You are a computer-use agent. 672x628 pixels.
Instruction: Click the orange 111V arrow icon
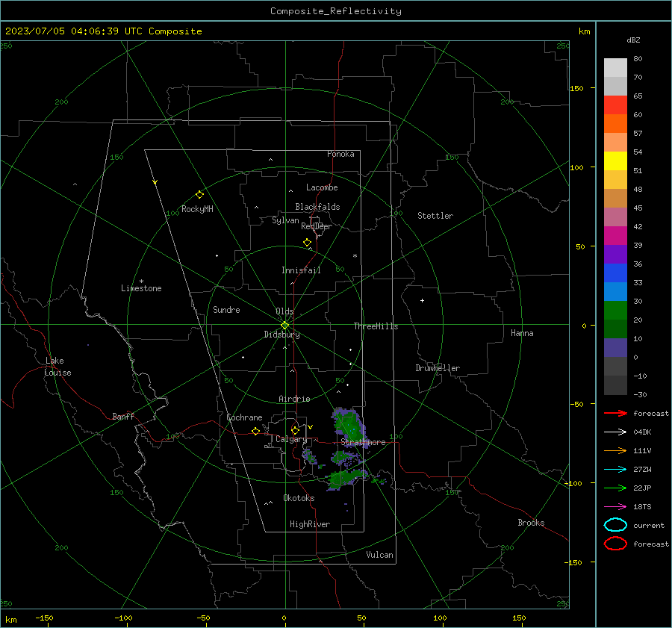click(615, 450)
